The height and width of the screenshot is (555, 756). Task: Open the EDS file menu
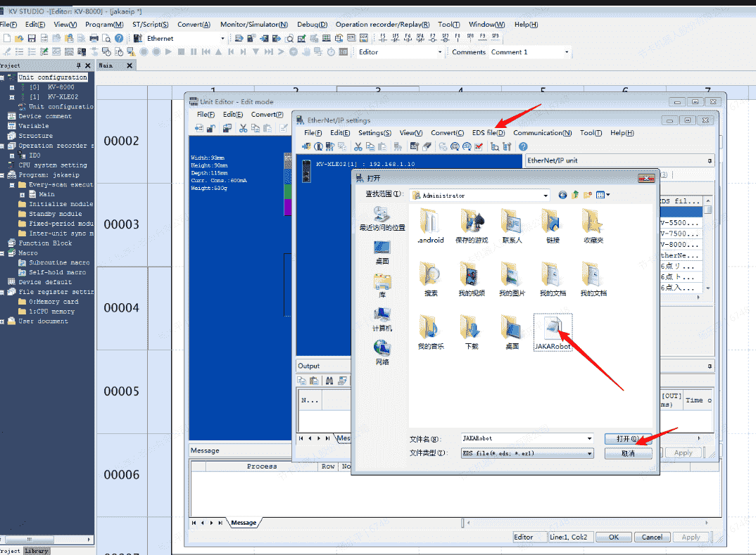tap(488, 132)
